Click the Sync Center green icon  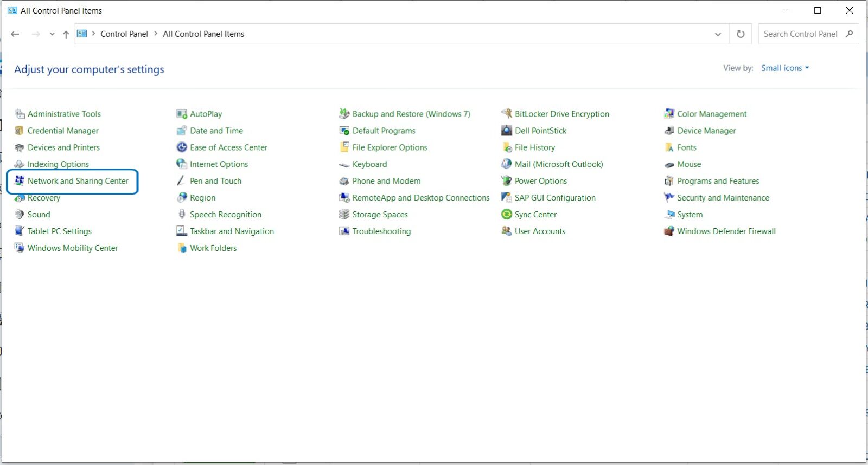tap(507, 215)
